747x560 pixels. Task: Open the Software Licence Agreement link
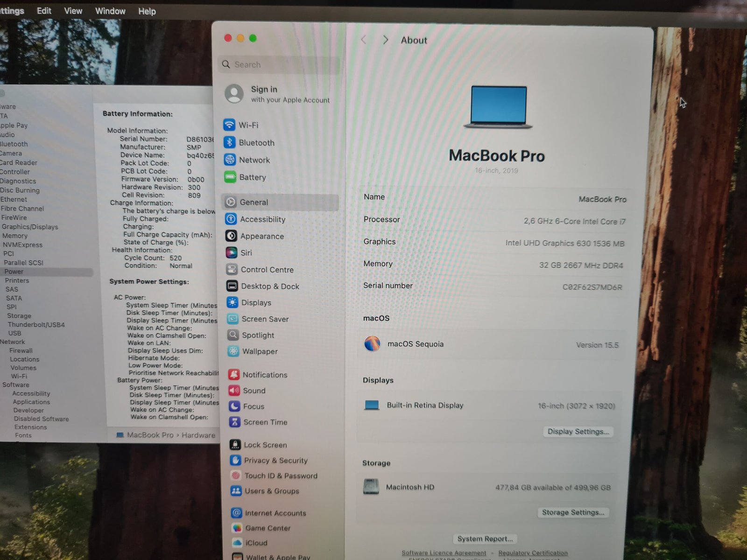(x=444, y=553)
